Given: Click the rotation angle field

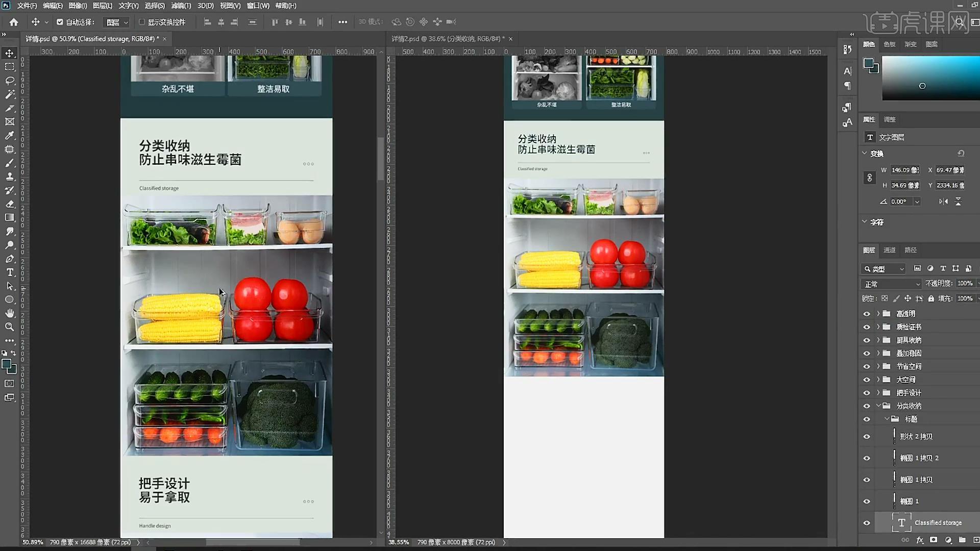Looking at the screenshot, I should [x=901, y=202].
